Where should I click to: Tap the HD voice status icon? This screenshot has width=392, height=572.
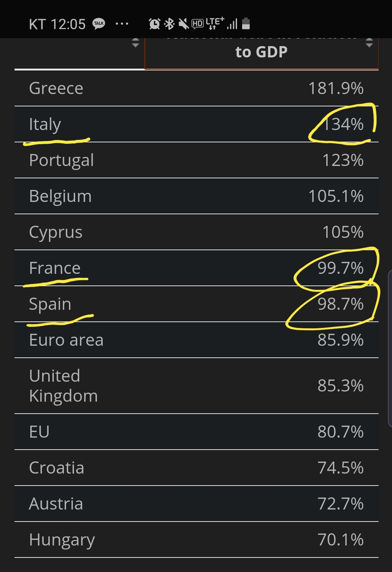pyautogui.click(x=197, y=24)
